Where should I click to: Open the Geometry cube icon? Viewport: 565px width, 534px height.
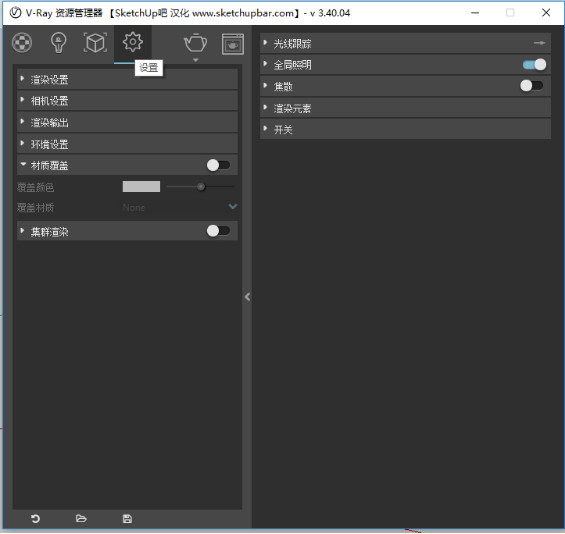tap(95, 43)
